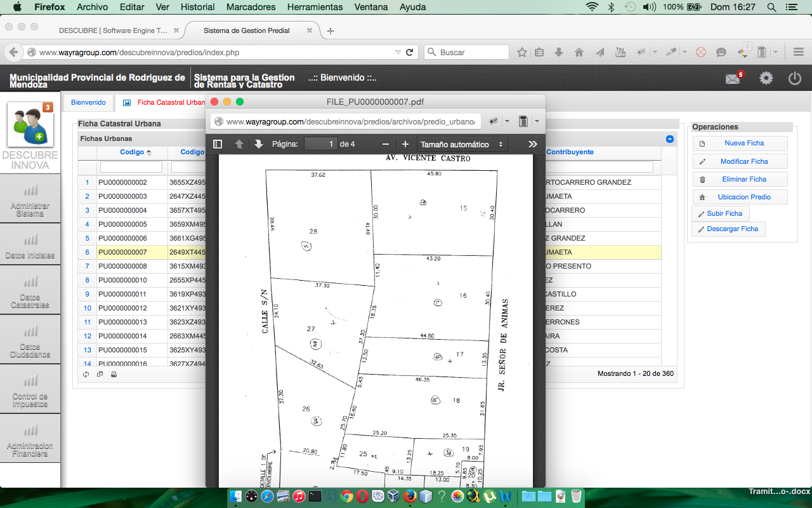The height and width of the screenshot is (508, 812).
Task: Open the Historial menu
Action: 198,7
